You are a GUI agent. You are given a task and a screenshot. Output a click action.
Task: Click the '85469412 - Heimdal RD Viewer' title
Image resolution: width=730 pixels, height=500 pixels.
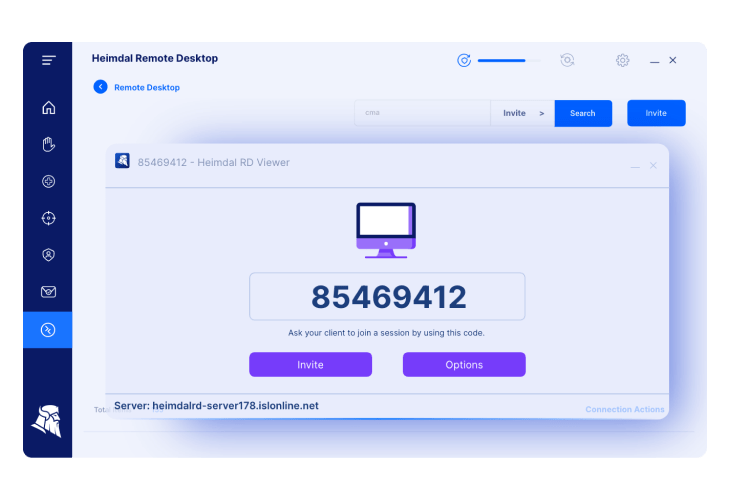pyautogui.click(x=214, y=162)
